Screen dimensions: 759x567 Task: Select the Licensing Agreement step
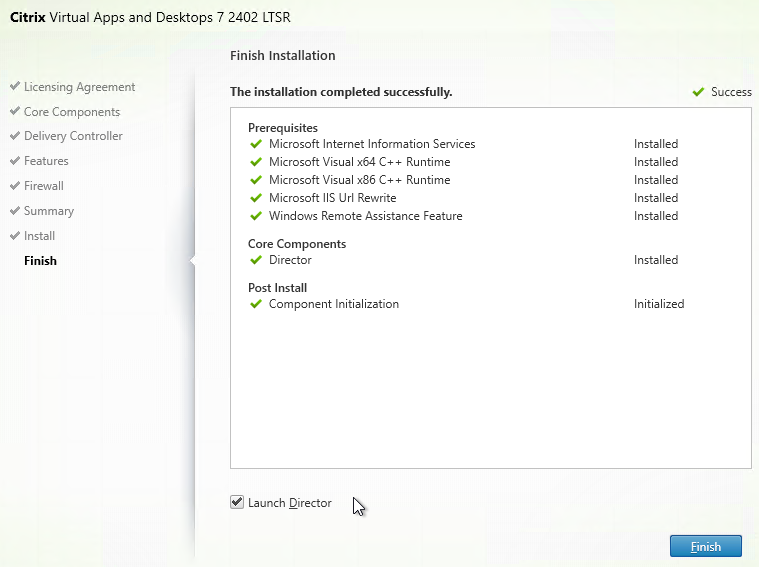pos(79,87)
